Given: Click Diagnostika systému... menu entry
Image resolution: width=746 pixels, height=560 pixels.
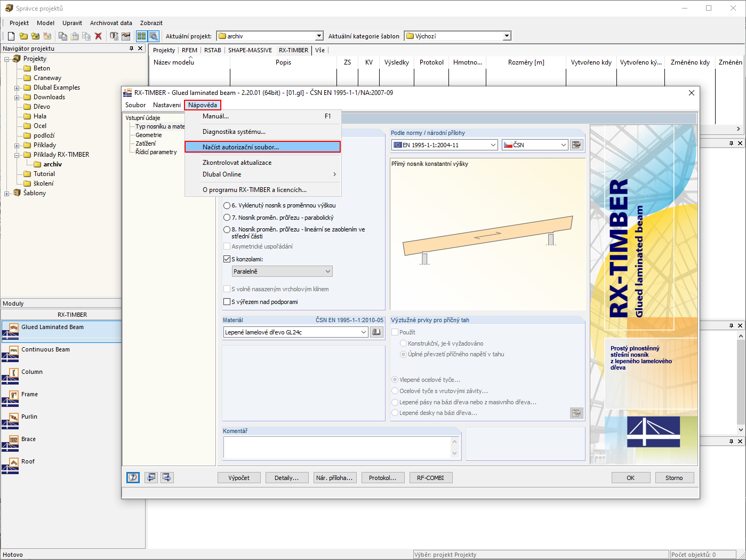Looking at the screenshot, I should [263, 132].
